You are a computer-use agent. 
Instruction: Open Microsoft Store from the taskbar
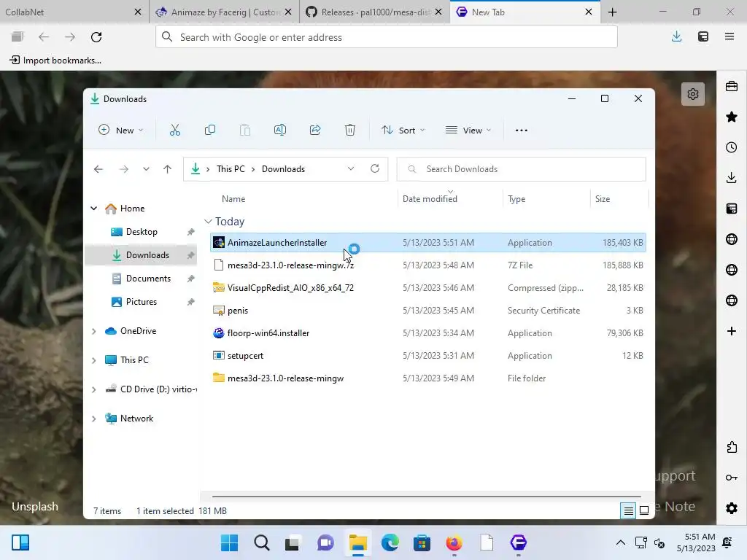(422, 542)
